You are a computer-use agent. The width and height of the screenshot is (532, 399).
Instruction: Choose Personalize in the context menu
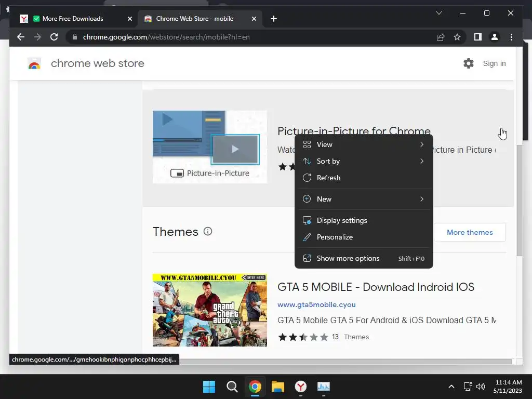364,237
